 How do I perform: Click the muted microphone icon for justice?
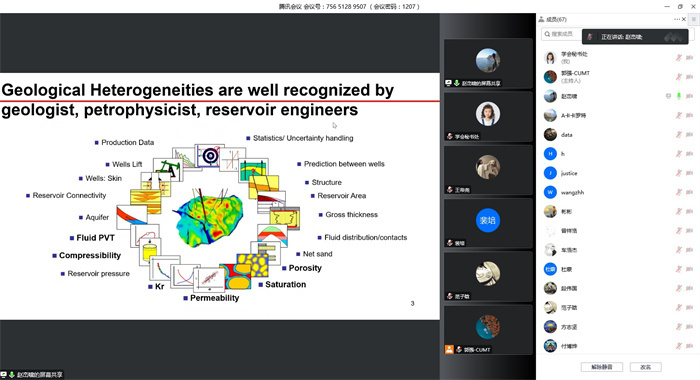(679, 173)
